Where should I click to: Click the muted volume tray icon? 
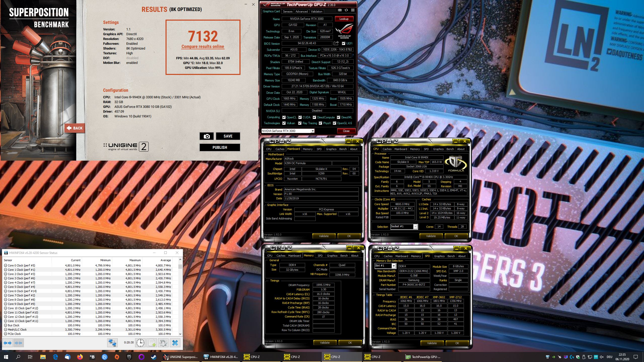click(601, 357)
